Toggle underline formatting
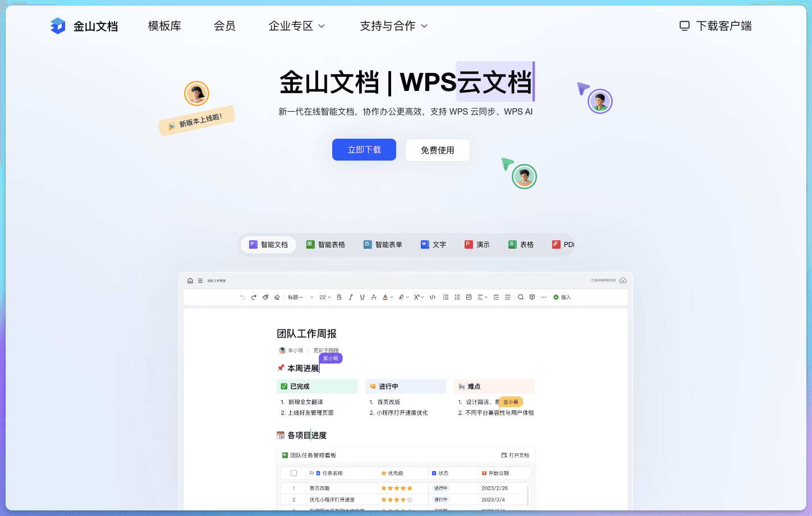 [x=362, y=297]
